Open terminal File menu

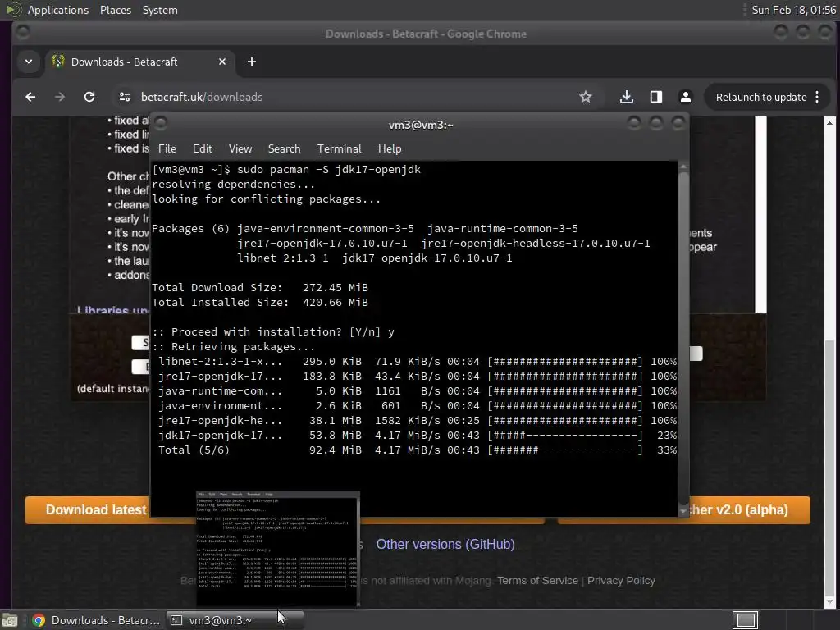coord(167,149)
